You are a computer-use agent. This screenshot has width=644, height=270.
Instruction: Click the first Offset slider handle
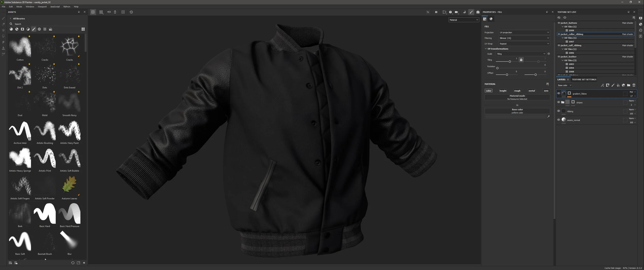coord(507,75)
